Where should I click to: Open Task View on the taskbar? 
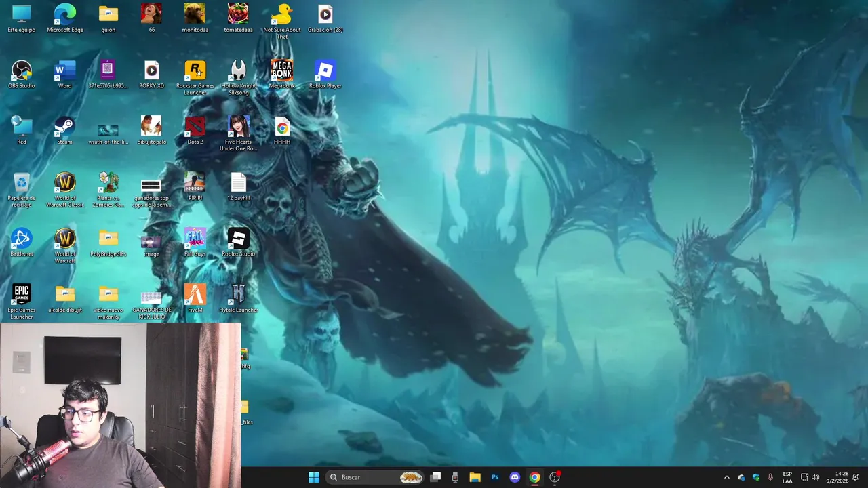pyautogui.click(x=436, y=477)
